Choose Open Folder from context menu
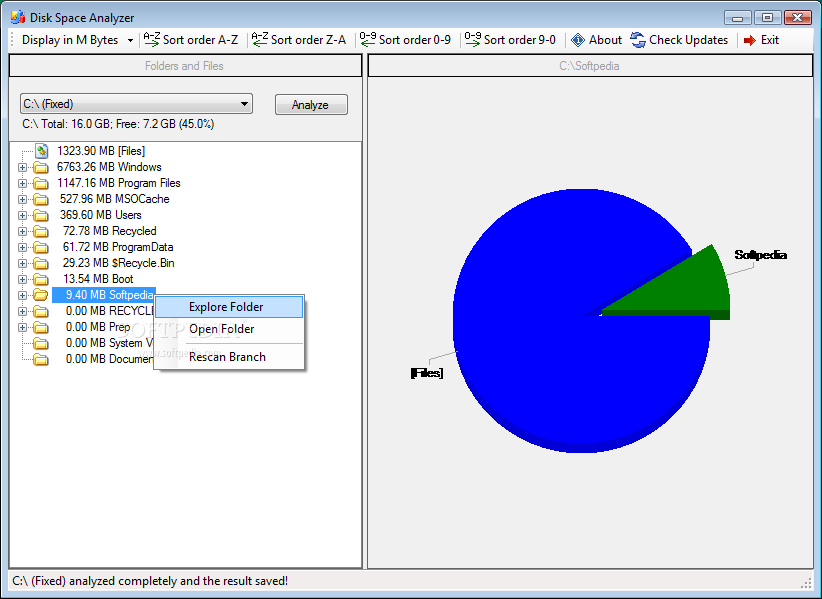The width and height of the screenshot is (822, 599). pos(229,329)
